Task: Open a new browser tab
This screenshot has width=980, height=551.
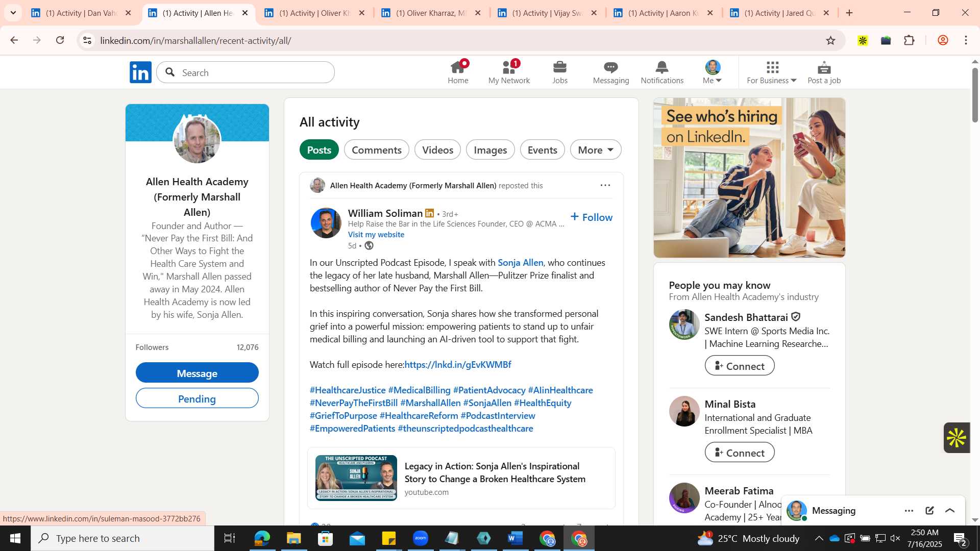Action: coord(849,13)
